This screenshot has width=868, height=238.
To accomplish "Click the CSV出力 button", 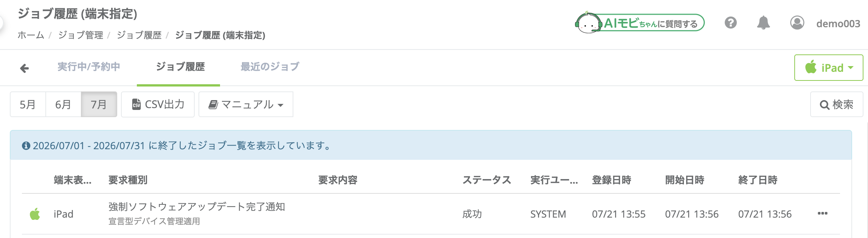I will 158,104.
